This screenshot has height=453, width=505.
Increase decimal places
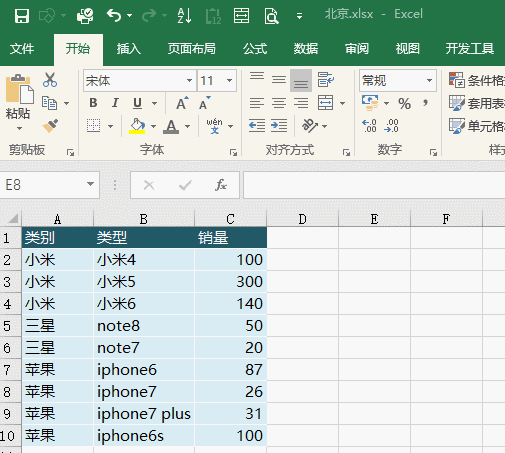click(x=369, y=126)
